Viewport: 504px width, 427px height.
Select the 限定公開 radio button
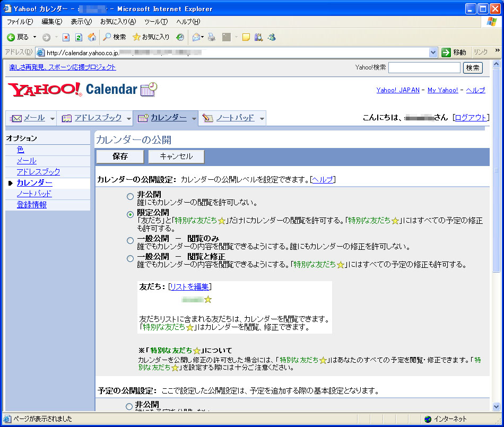(x=130, y=215)
